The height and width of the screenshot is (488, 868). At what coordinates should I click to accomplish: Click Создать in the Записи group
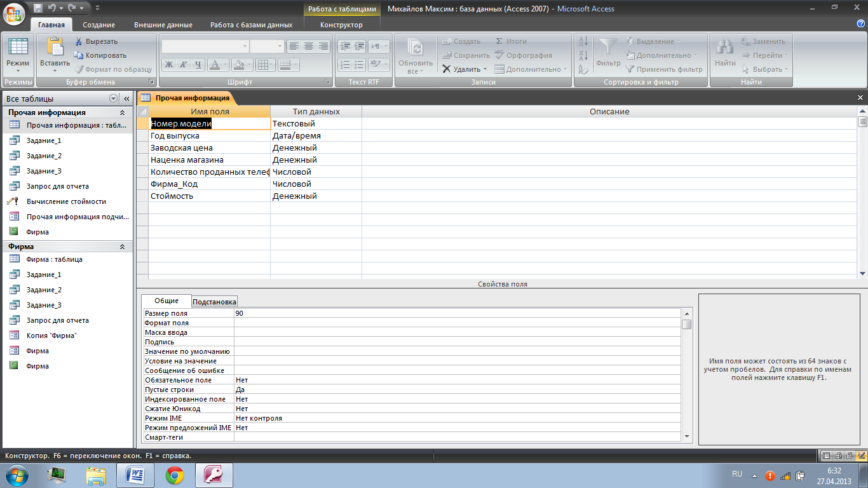coord(461,41)
